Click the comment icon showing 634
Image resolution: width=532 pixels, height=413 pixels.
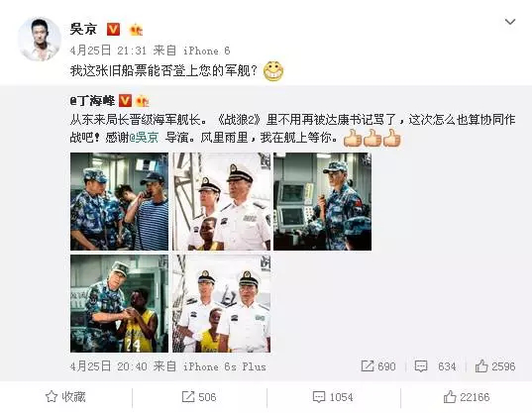tap(435, 366)
